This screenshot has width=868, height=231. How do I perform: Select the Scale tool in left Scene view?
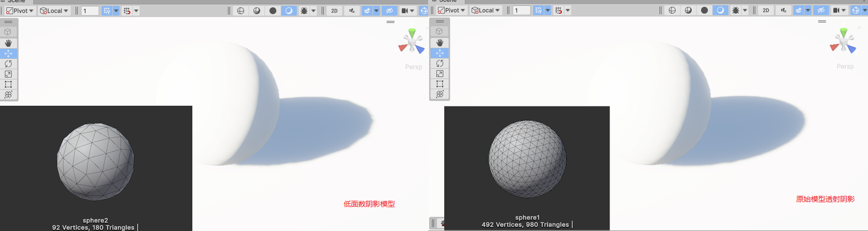pos(8,73)
